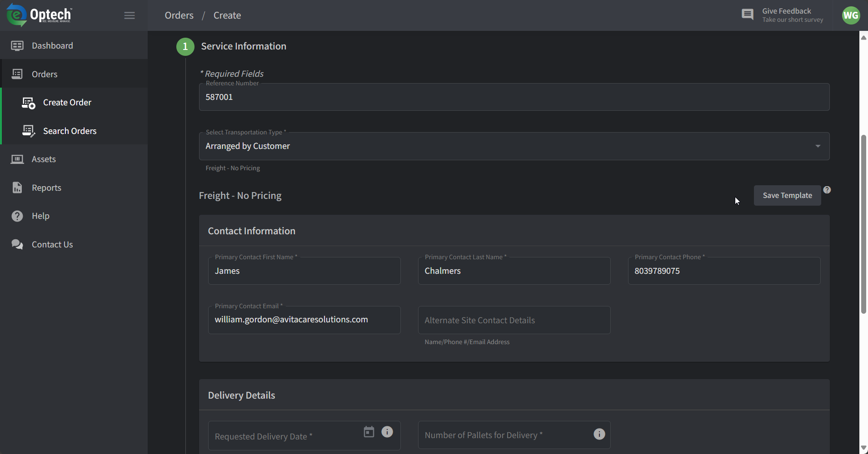Open the Create Order sidebar item
The height and width of the screenshot is (454, 868).
coord(67,103)
